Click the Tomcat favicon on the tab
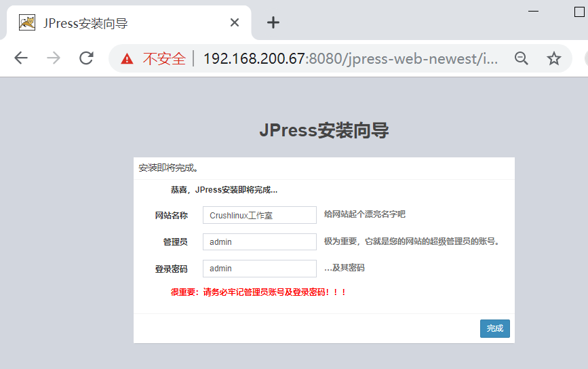Image resolution: width=588 pixels, height=369 pixels. click(27, 23)
